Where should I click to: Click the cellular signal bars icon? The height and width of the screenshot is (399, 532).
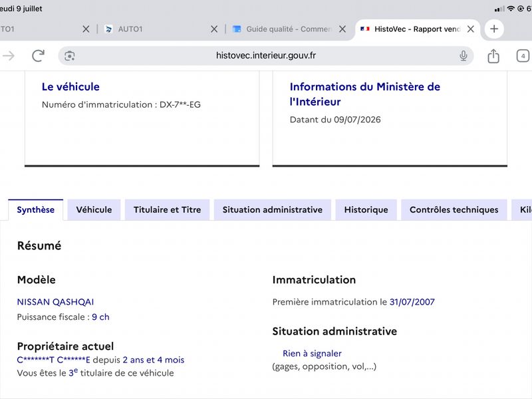point(499,9)
